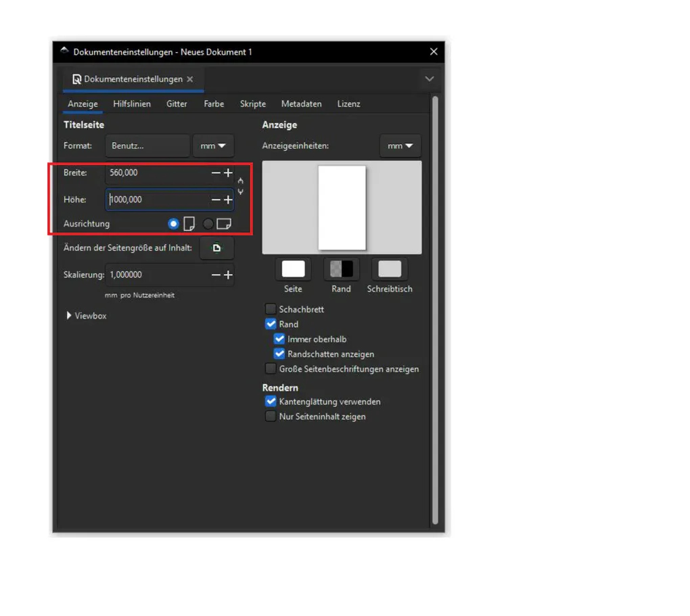
Task: Decrease Höhe with minus button
Action: (216, 199)
